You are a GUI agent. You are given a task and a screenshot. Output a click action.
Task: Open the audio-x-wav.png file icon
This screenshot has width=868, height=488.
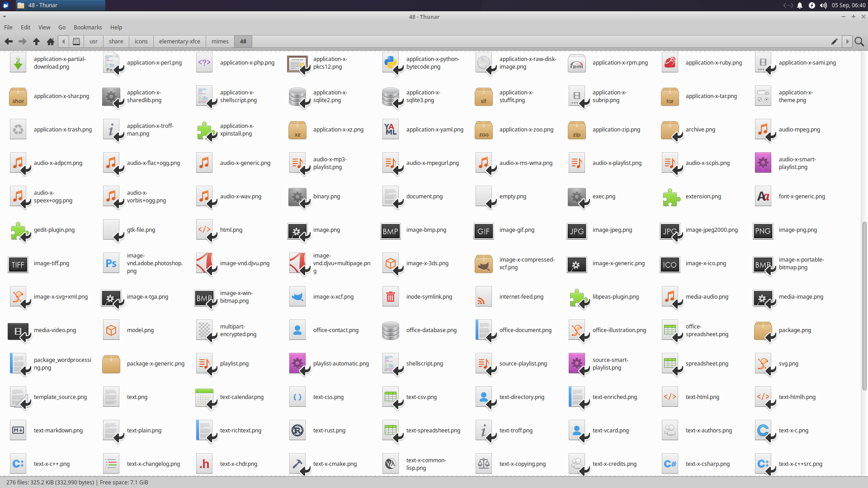pyautogui.click(x=204, y=197)
